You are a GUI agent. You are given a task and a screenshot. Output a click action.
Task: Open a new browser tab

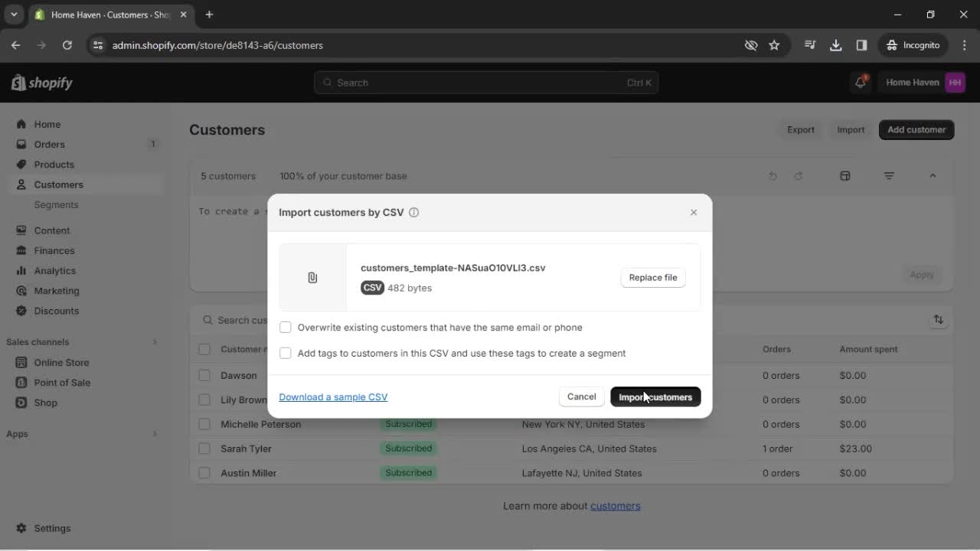tap(209, 15)
